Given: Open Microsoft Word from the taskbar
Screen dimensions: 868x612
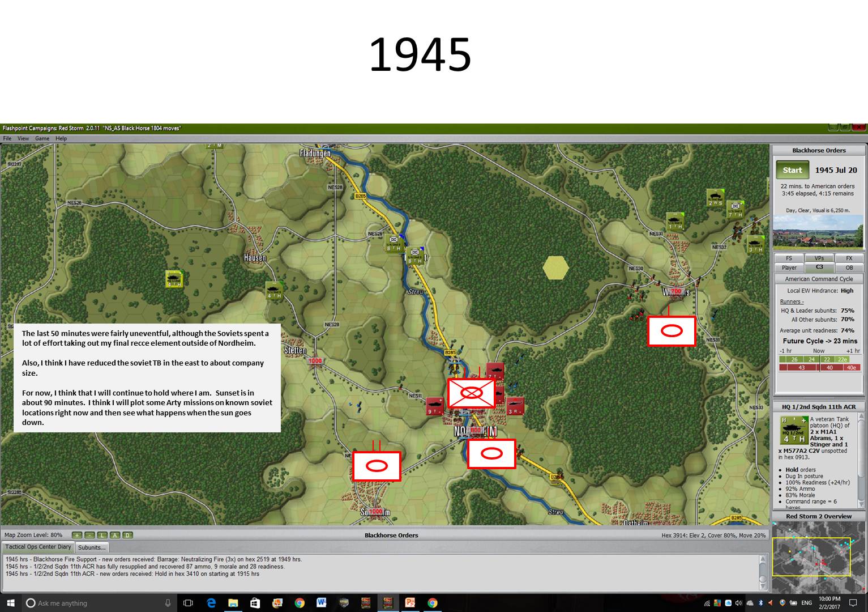Looking at the screenshot, I should (322, 603).
